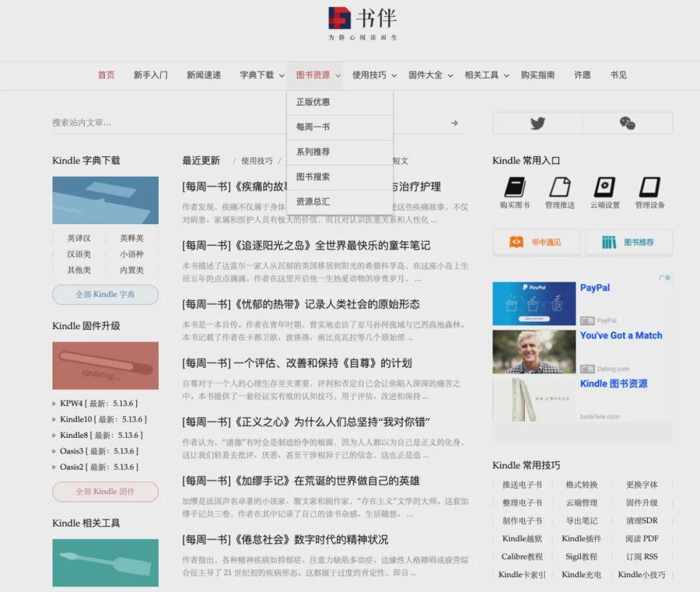
Task: Open the 英译汉 dictionary link
Action: pyautogui.click(x=79, y=238)
